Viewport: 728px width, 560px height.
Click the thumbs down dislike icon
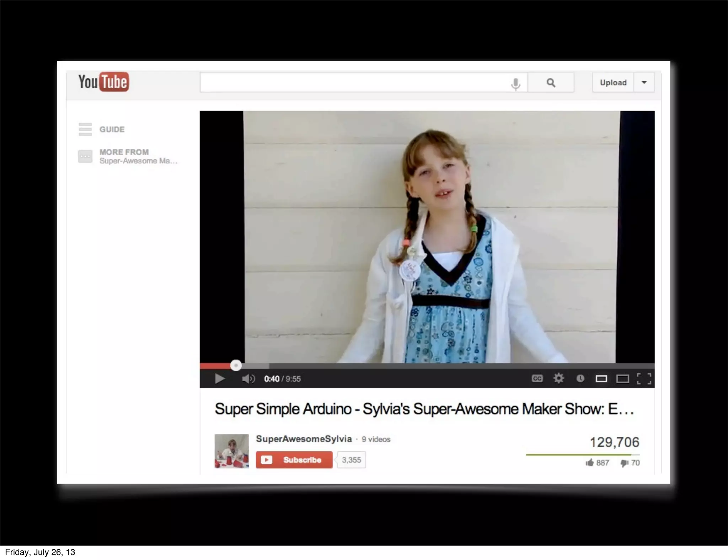tap(624, 463)
